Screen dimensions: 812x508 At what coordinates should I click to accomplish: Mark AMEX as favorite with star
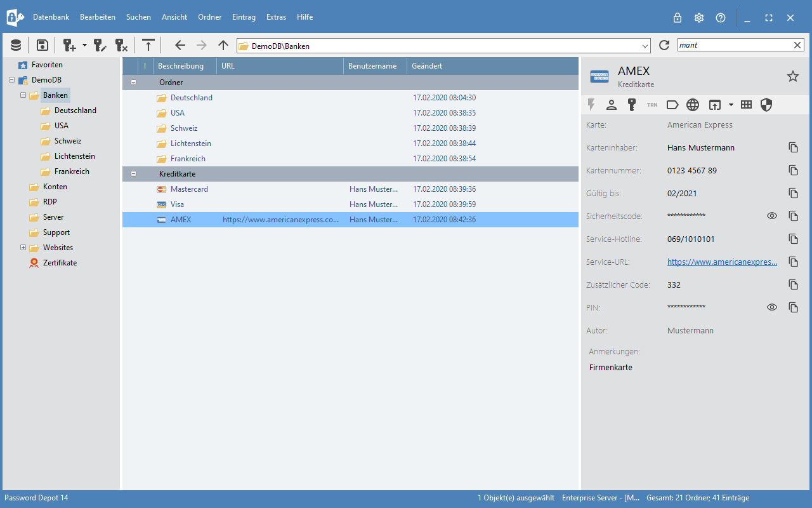pos(793,76)
